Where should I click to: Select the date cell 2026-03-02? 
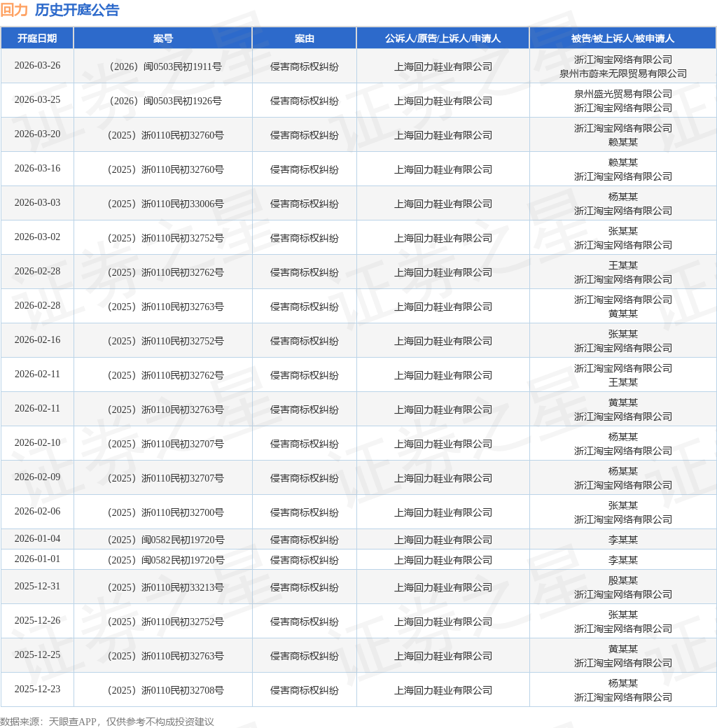pos(37,237)
